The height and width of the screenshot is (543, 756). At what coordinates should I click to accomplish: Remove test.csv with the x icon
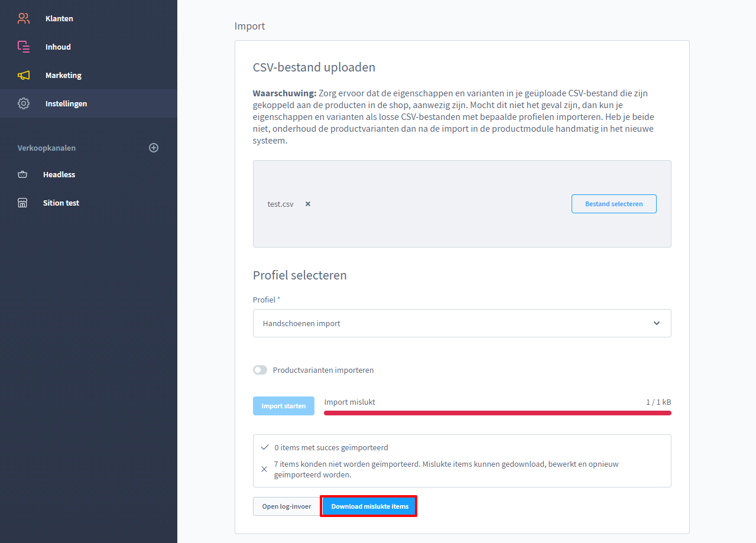coord(308,204)
